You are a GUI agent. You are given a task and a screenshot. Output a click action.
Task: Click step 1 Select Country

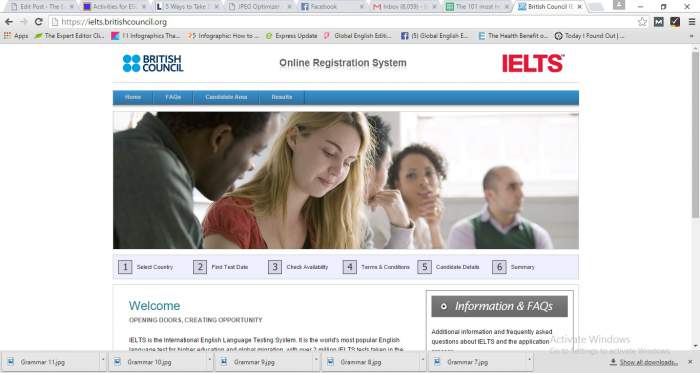click(x=146, y=267)
